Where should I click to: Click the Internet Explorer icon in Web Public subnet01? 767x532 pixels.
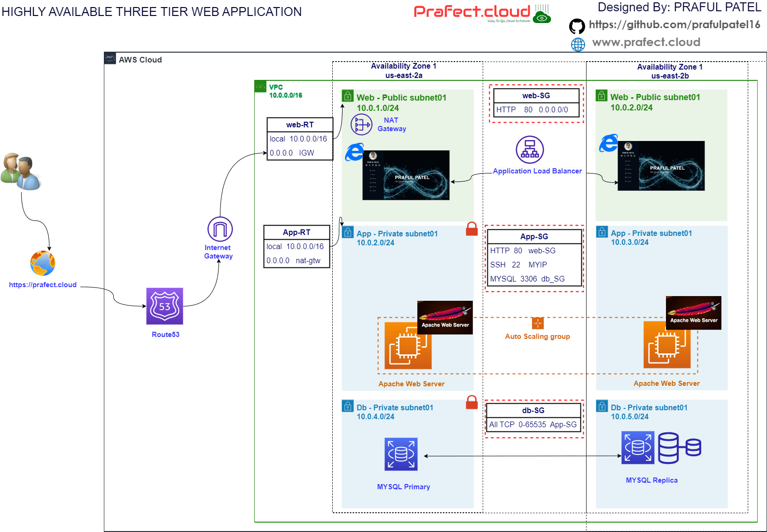[355, 153]
